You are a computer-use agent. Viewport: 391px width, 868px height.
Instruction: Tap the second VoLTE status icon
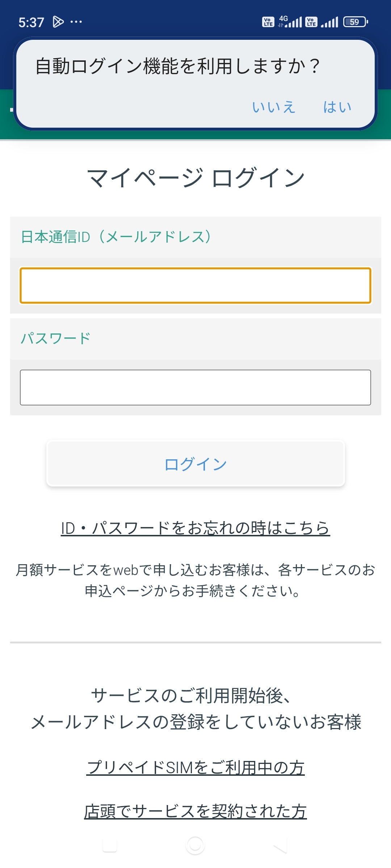(x=311, y=22)
